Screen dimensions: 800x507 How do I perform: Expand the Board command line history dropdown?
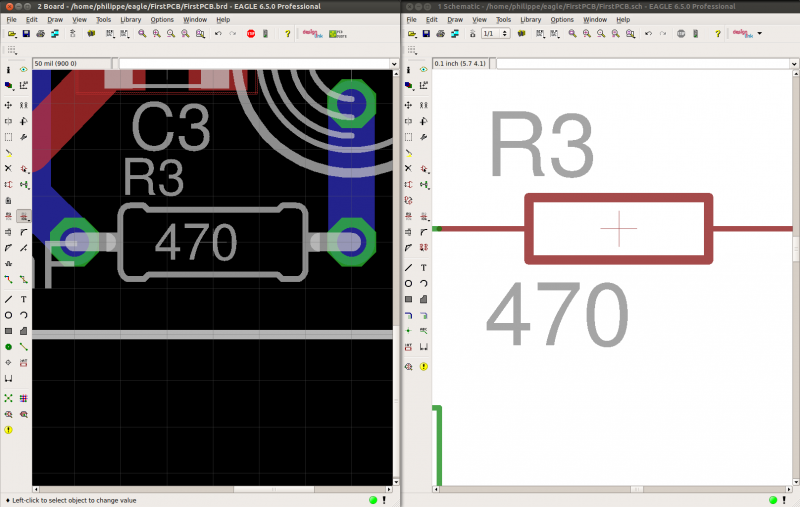pos(393,64)
